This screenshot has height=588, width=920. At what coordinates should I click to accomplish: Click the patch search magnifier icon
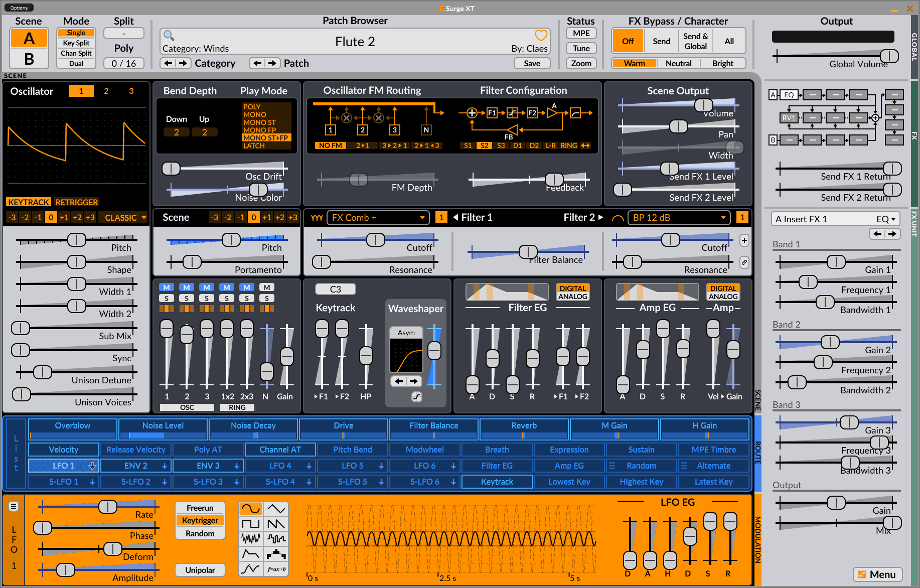pos(169,36)
